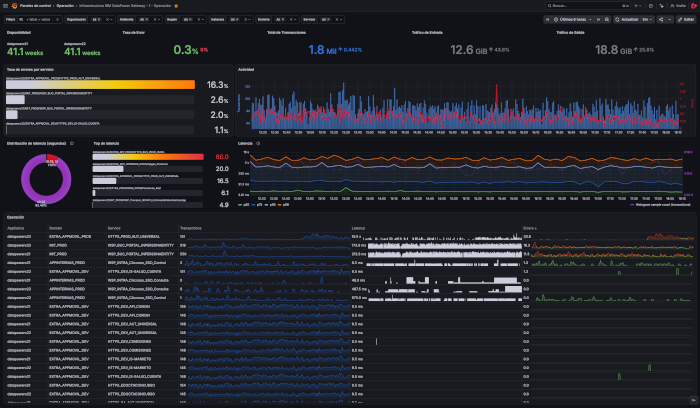
Task: Click the Top de latencia panel title
Action: point(106,143)
